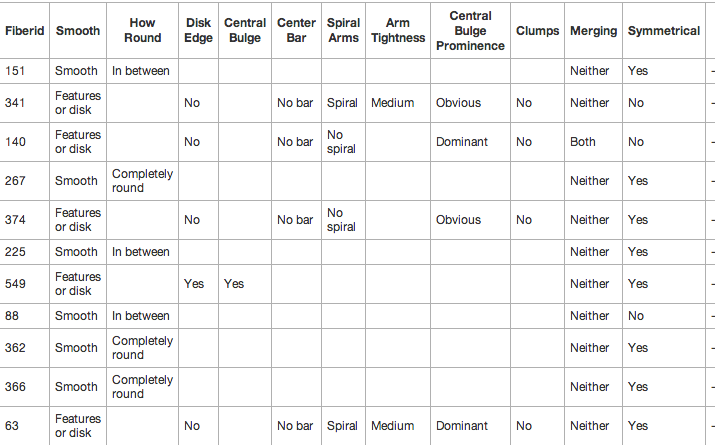Sort by the Smooth column header

(77, 31)
